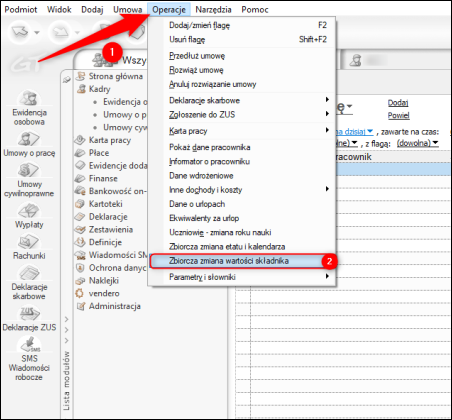
Task: Open Deklaracje skarbowe sidebar icon
Action: tap(29, 283)
